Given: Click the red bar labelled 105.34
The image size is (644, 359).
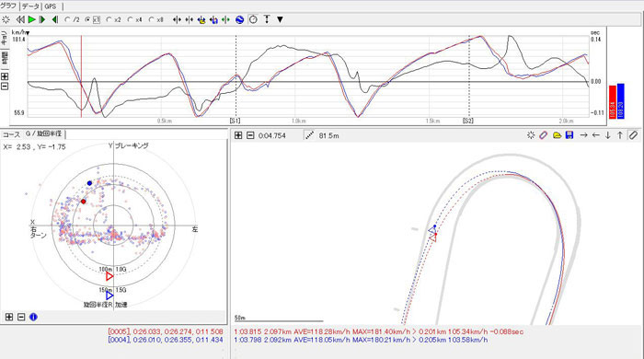Looking at the screenshot, I should point(613,102).
